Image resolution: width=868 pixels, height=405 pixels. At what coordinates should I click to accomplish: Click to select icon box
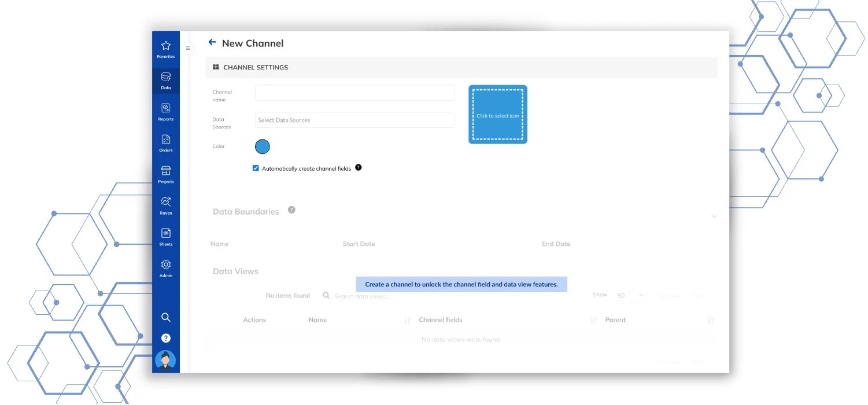(498, 115)
